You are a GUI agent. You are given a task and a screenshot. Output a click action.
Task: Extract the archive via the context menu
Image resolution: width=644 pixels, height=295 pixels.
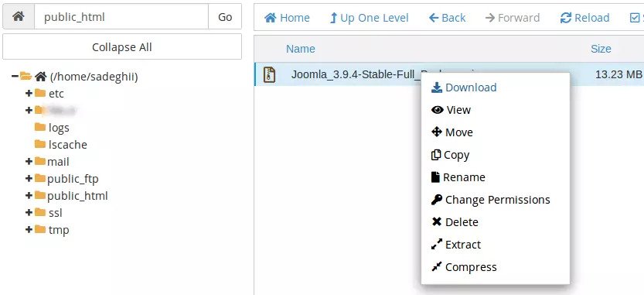pyautogui.click(x=456, y=245)
